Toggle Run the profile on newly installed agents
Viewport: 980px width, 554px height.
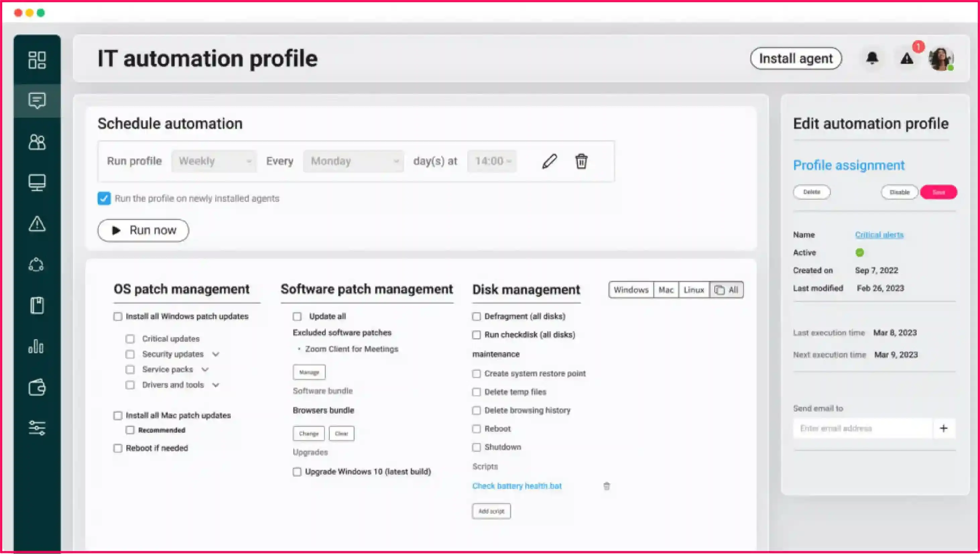coord(104,198)
